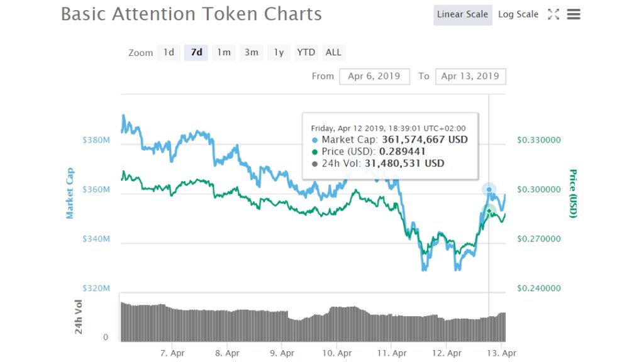
Task: Select the 1y zoom range
Action: coord(279,53)
